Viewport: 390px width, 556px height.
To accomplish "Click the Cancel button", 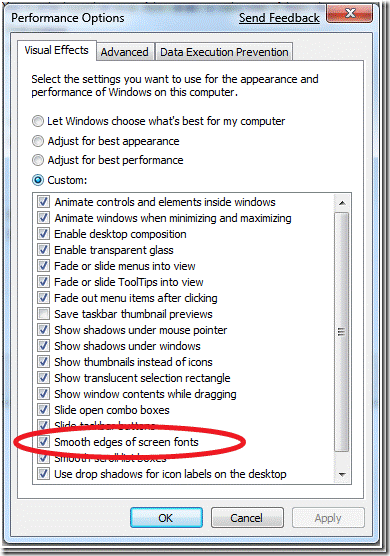I will click(x=247, y=518).
